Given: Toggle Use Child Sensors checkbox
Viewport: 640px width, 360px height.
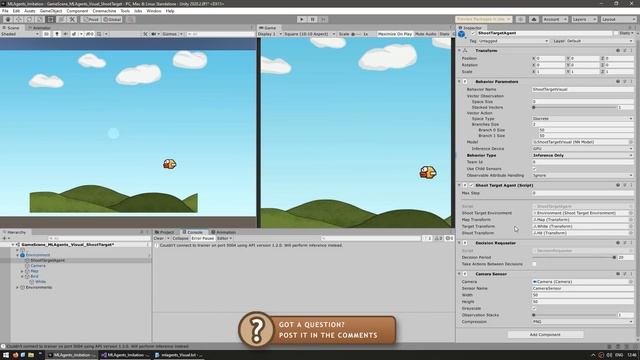Looking at the screenshot, I should tap(534, 169).
